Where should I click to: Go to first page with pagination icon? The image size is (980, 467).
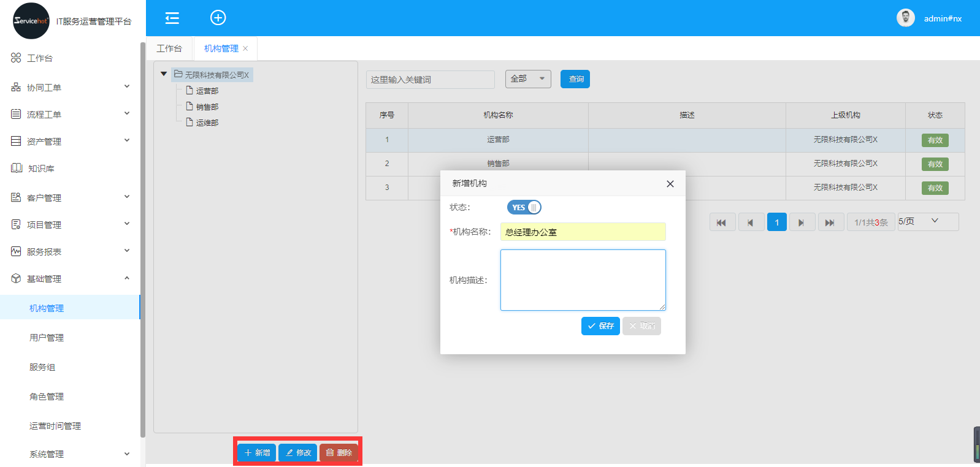tap(722, 222)
